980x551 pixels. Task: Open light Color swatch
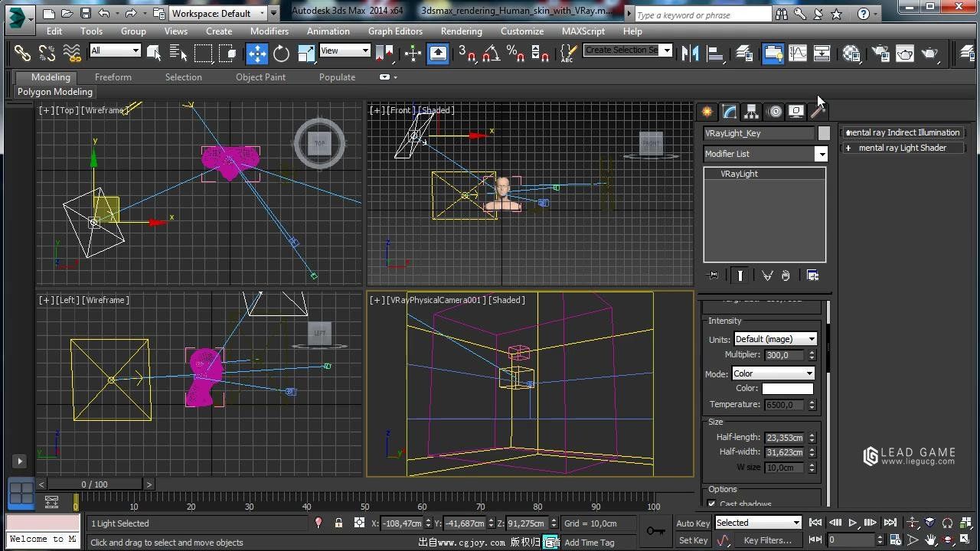[787, 389]
